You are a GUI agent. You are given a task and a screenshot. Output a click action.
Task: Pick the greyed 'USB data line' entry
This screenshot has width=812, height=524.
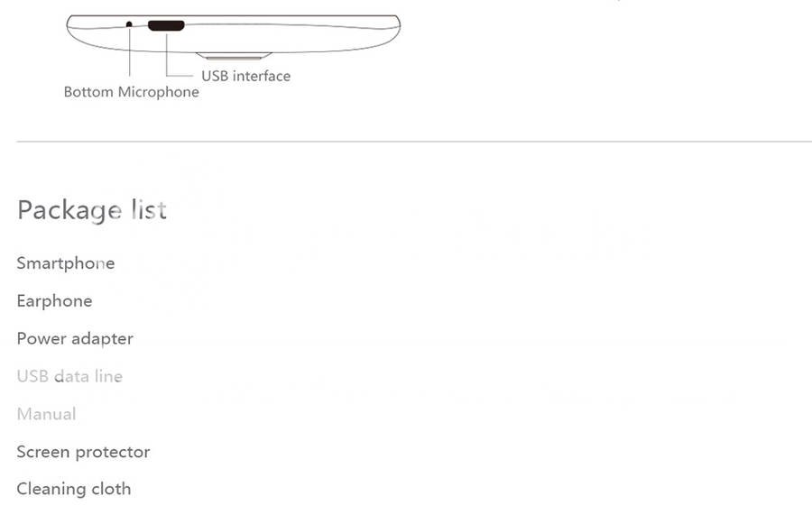(69, 376)
